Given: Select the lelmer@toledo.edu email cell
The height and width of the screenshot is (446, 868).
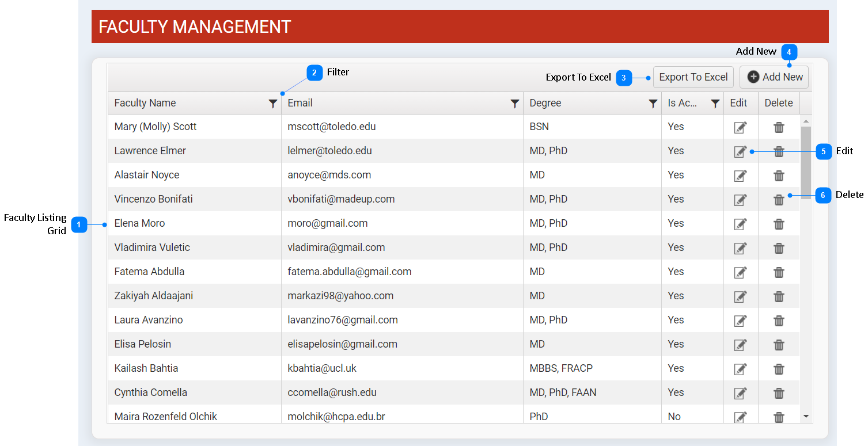Looking at the screenshot, I should [x=329, y=151].
